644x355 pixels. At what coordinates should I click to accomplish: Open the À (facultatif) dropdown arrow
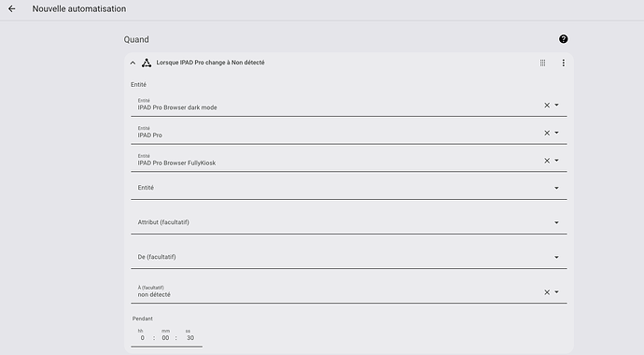point(556,292)
